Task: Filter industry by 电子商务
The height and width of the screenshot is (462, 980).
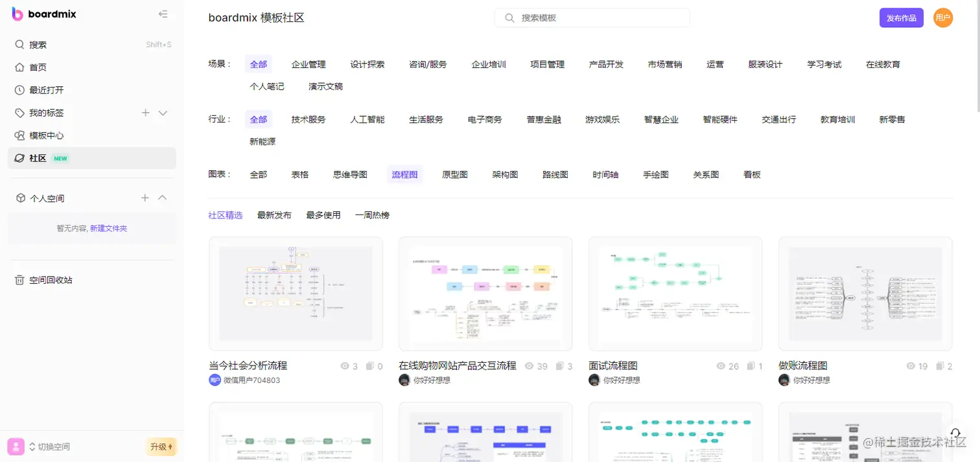Action: (x=485, y=119)
